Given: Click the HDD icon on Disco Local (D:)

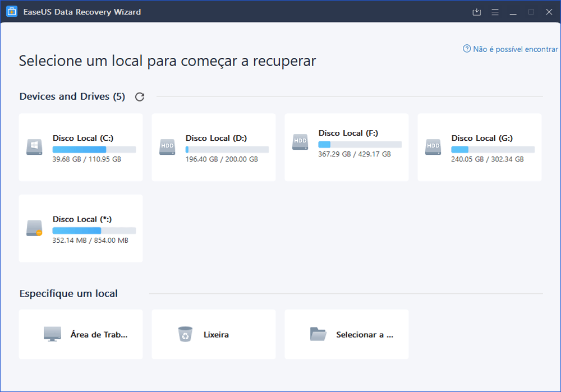Looking at the screenshot, I should [x=166, y=146].
